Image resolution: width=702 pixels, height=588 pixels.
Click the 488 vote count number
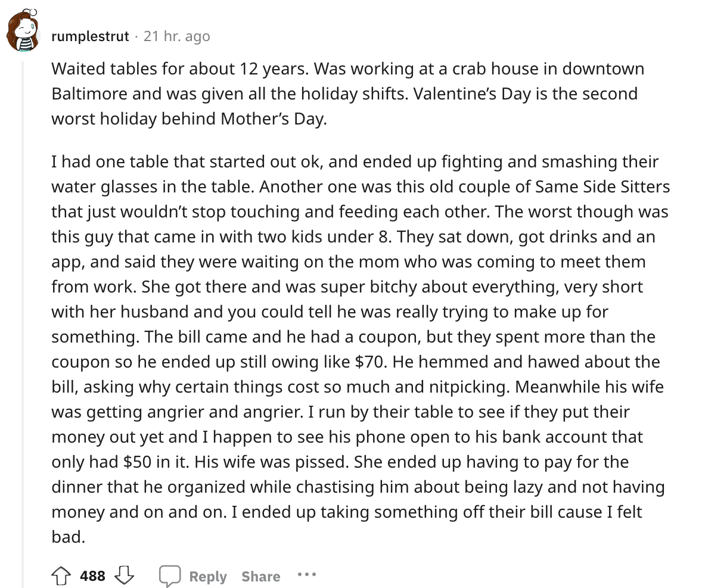[92, 575]
